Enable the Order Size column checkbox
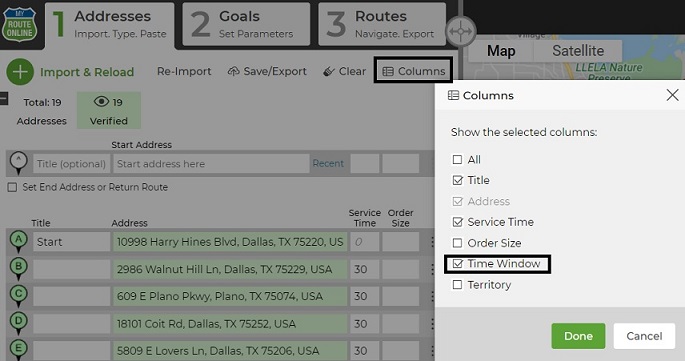The width and height of the screenshot is (685, 361). point(457,243)
